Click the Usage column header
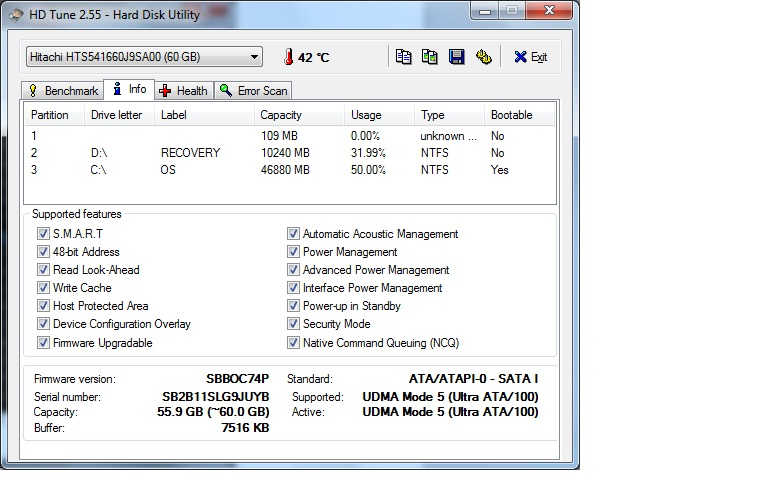This screenshot has height=480, width=768. point(380,115)
